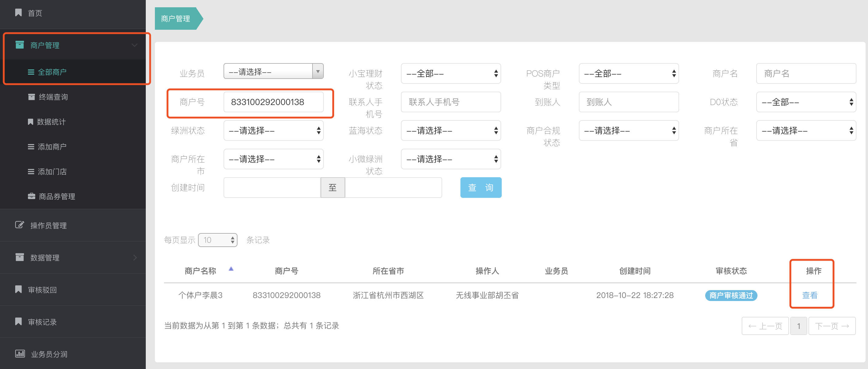Focus the 到账人 input field

(628, 102)
